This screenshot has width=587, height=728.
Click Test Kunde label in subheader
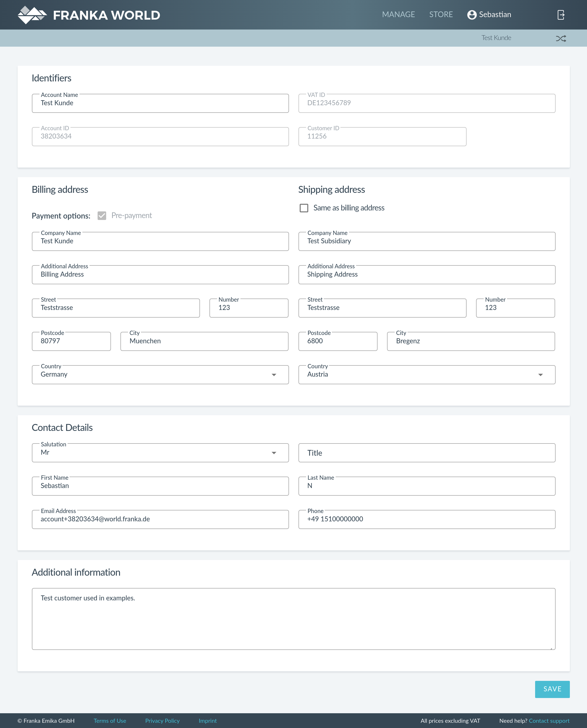point(496,38)
